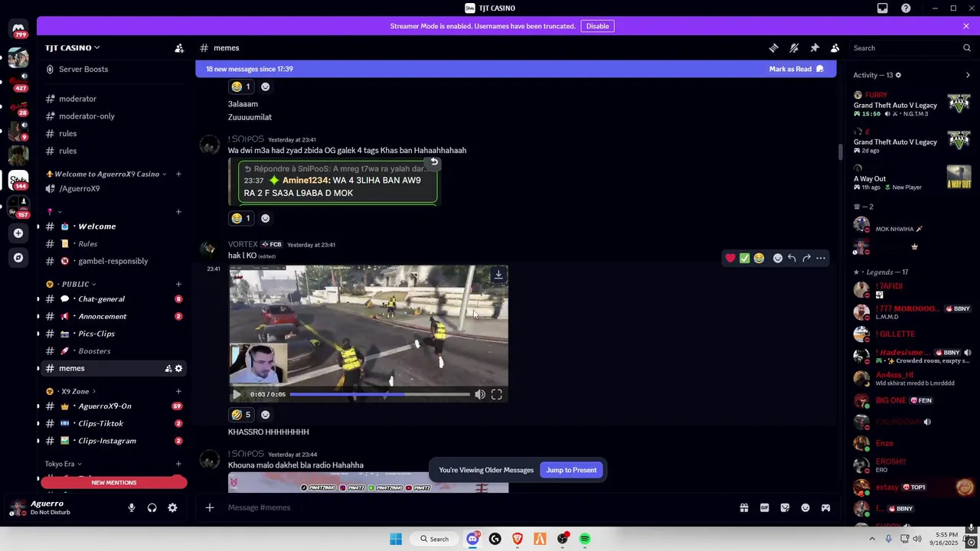This screenshot has height=551, width=980.
Task: Seek on the video progress bar
Action: coord(380,395)
